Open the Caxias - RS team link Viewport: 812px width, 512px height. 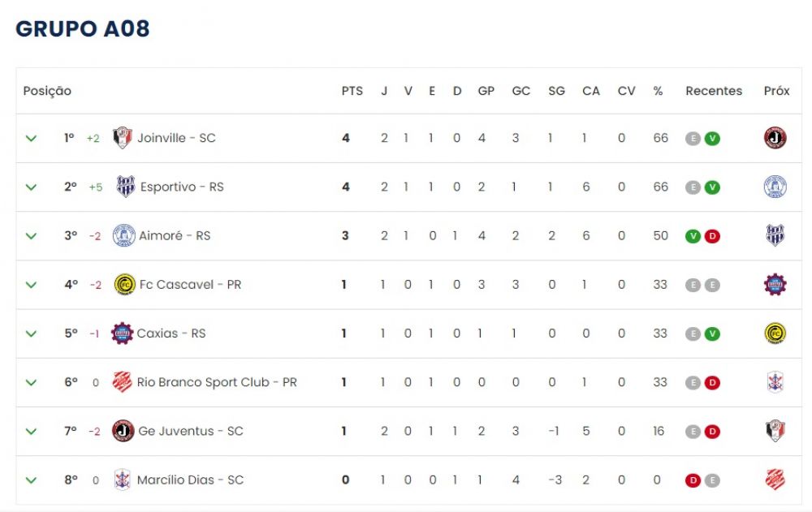pyautogui.click(x=171, y=333)
